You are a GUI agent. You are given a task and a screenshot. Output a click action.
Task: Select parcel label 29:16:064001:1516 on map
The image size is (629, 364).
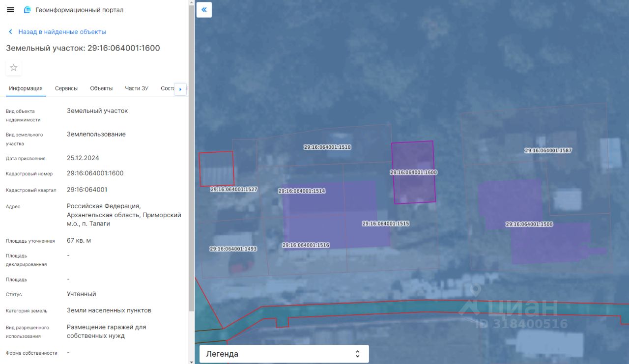[306, 245]
